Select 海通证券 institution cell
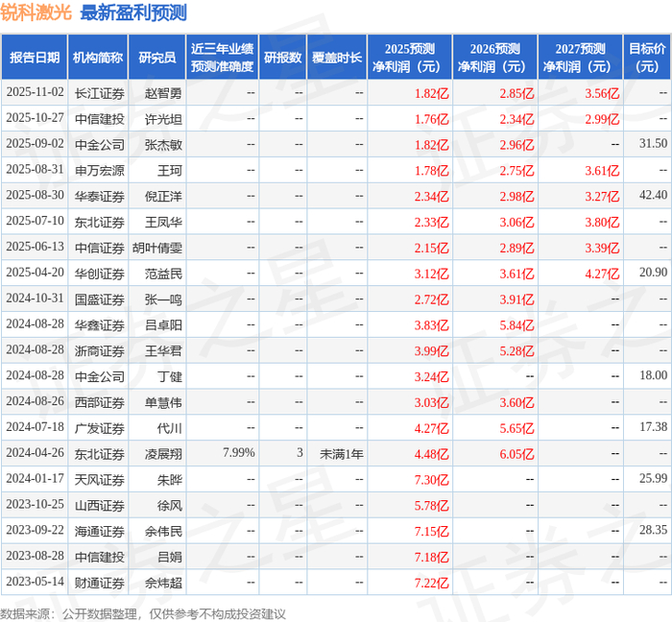 click(100, 531)
